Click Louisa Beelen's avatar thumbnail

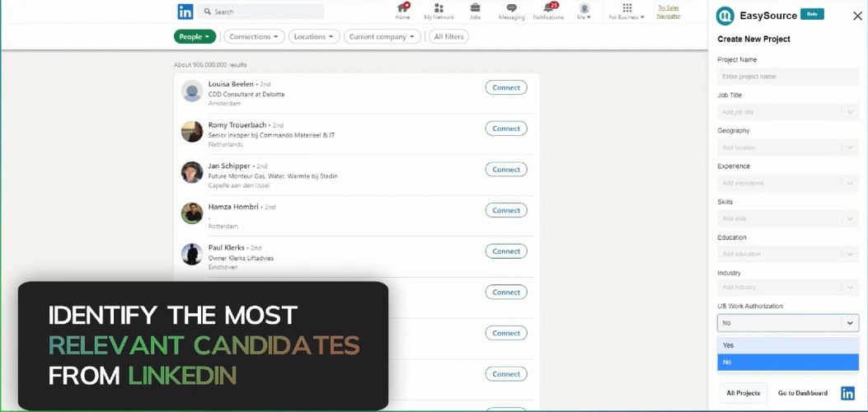192,91
